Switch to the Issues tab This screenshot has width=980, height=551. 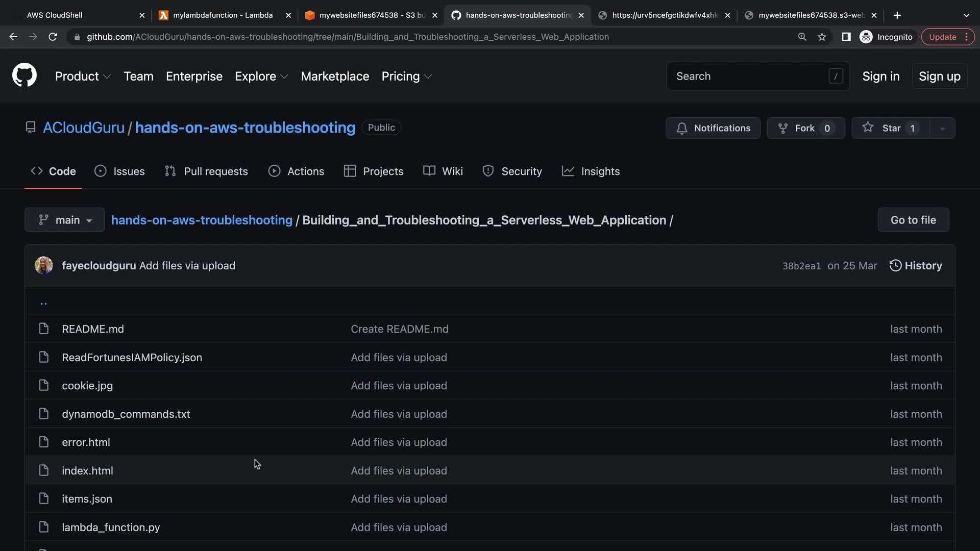pos(119,171)
